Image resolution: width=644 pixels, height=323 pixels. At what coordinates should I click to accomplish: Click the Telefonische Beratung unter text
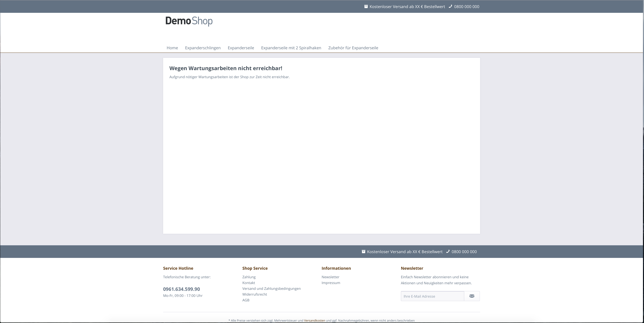[x=187, y=277]
